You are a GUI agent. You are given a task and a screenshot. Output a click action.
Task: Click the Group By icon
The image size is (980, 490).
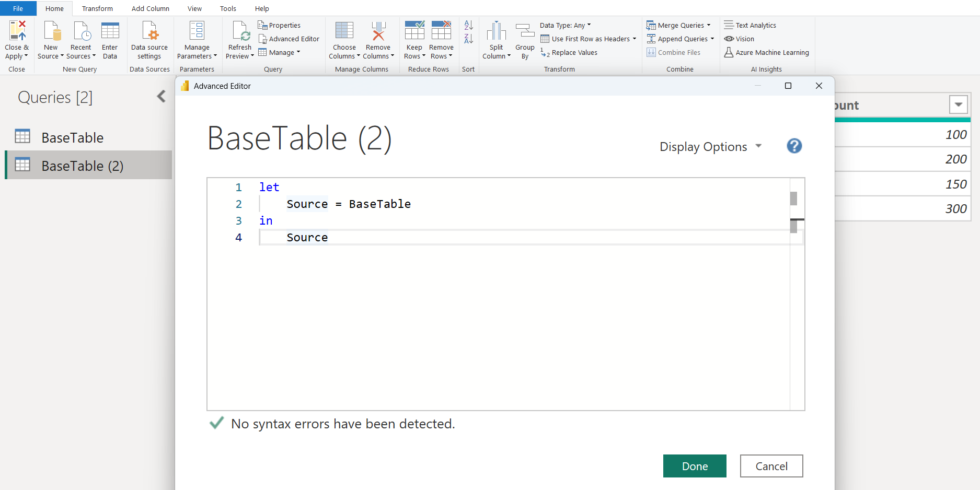(x=525, y=31)
